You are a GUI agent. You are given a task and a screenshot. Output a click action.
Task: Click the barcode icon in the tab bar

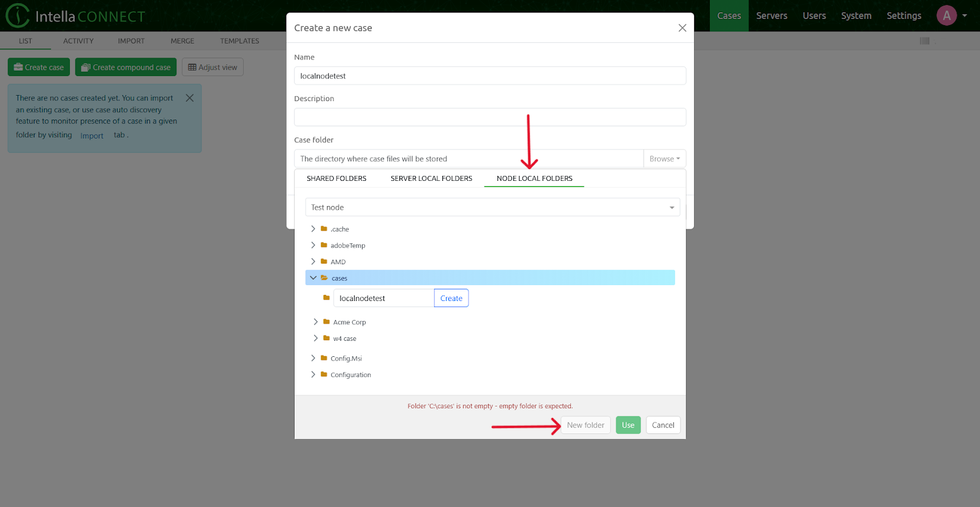pyautogui.click(x=924, y=41)
